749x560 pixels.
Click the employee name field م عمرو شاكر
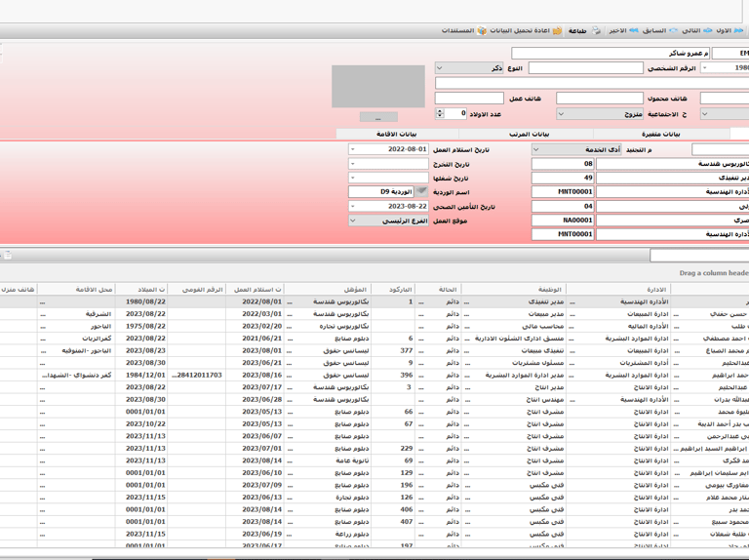coord(610,53)
